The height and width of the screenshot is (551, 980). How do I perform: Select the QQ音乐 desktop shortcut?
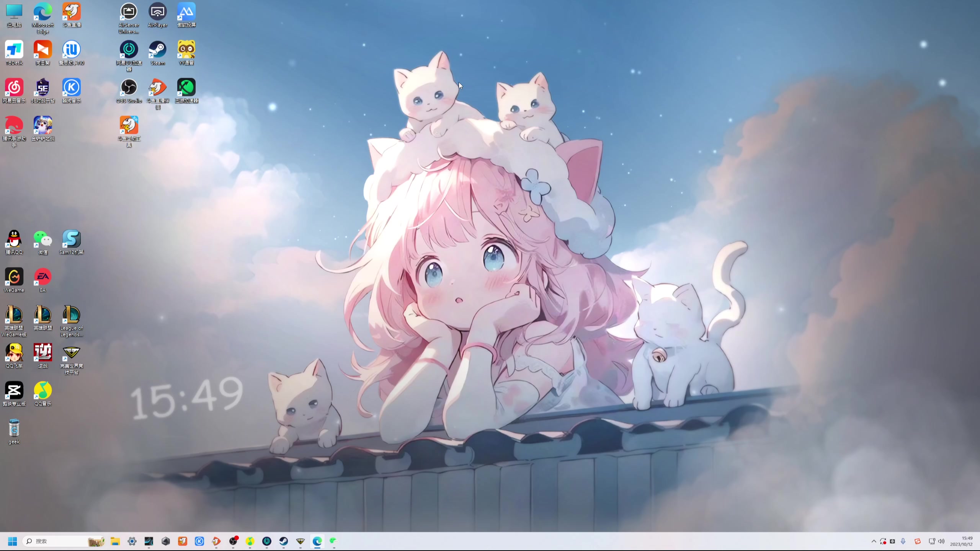pyautogui.click(x=43, y=394)
